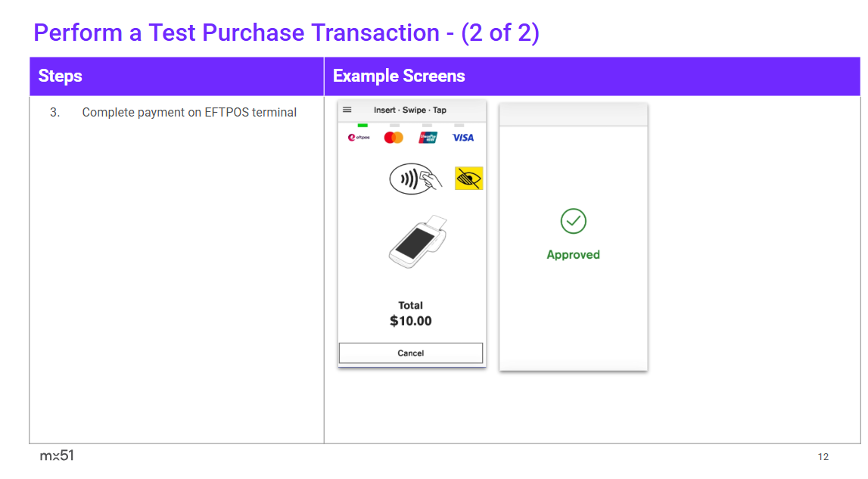Screen dimensions: 868x479
Task: Click the "Example Screens" column header
Action: [x=399, y=76]
